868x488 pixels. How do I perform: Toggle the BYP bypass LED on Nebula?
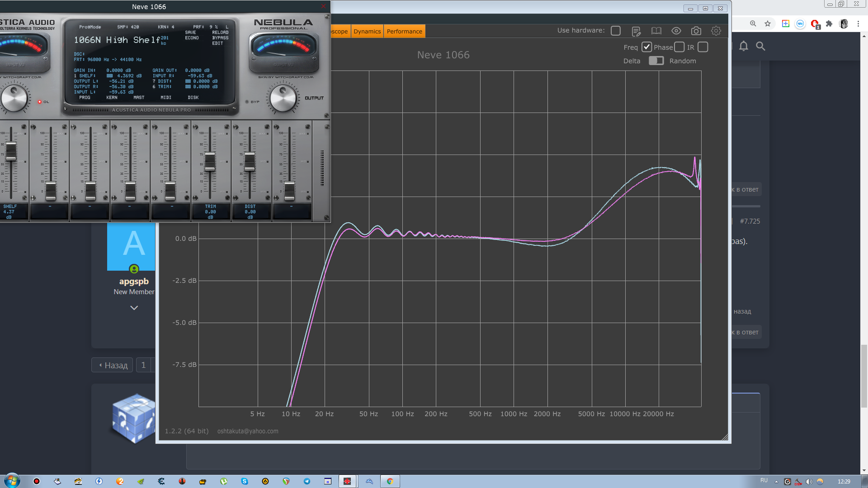[x=247, y=102]
